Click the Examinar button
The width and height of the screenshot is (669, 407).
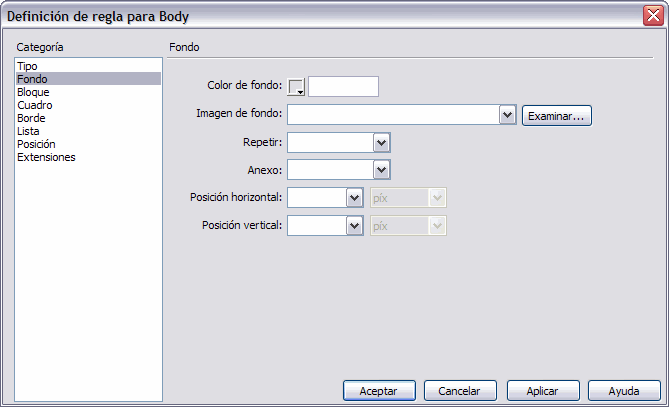(x=557, y=115)
